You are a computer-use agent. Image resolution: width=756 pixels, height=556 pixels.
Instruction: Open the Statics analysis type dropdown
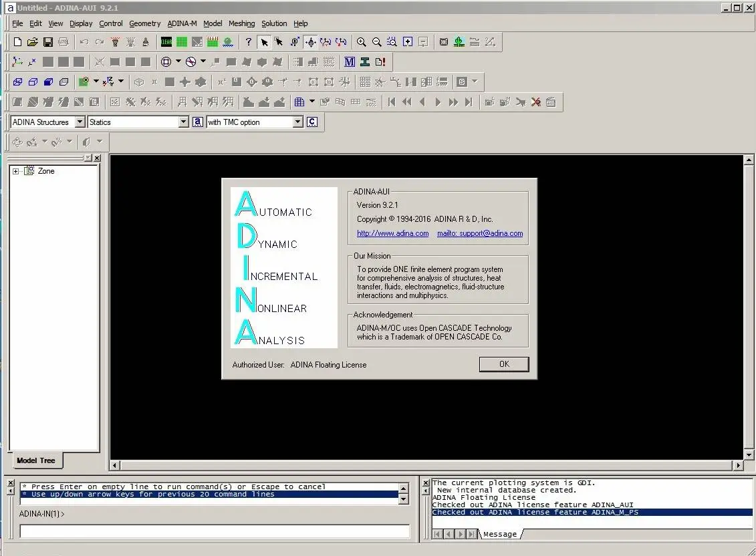(x=183, y=122)
